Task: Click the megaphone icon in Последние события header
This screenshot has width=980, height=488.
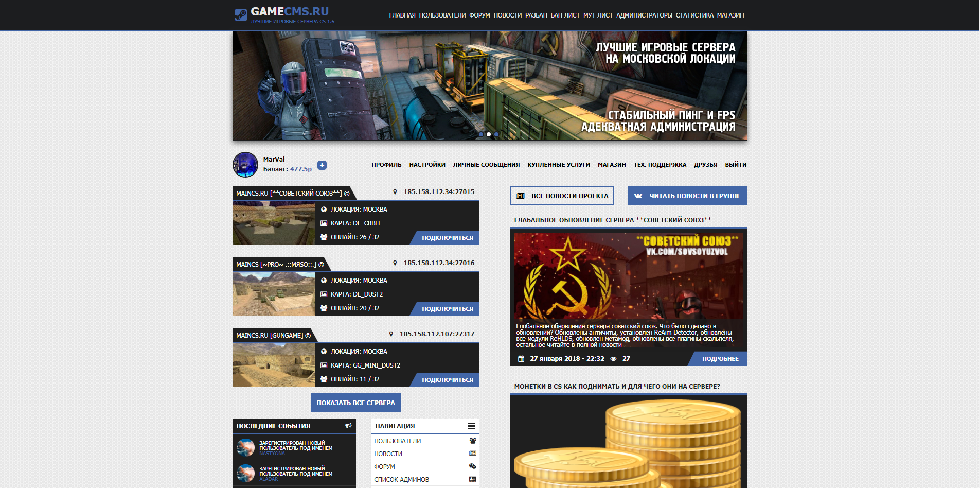Action: (x=348, y=426)
